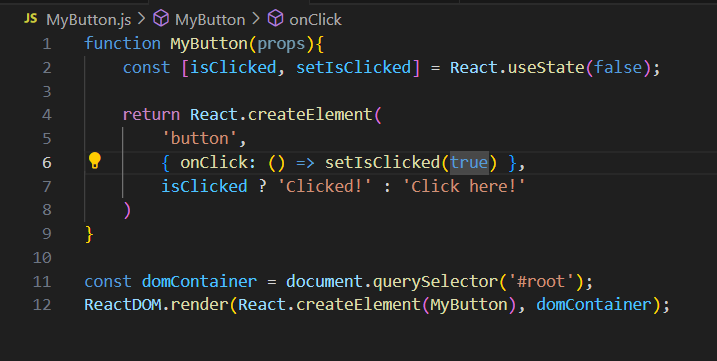The width and height of the screenshot is (717, 361).
Task: Click the lightbulb code action icon
Action: pyautogui.click(x=95, y=161)
